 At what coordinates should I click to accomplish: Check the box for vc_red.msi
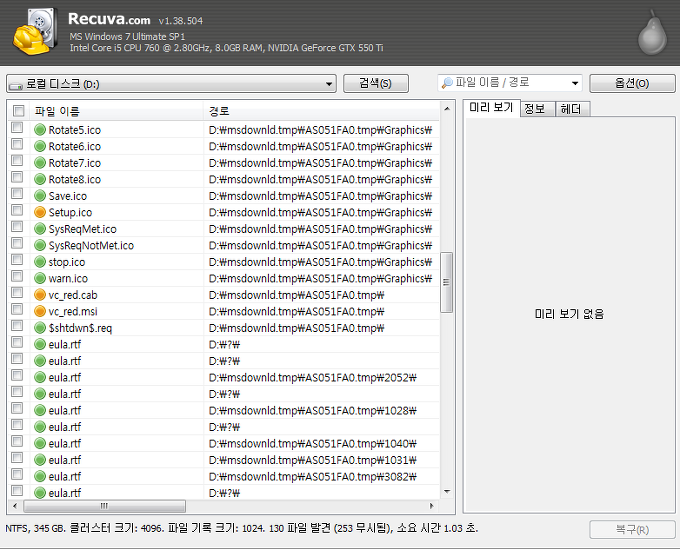17,309
